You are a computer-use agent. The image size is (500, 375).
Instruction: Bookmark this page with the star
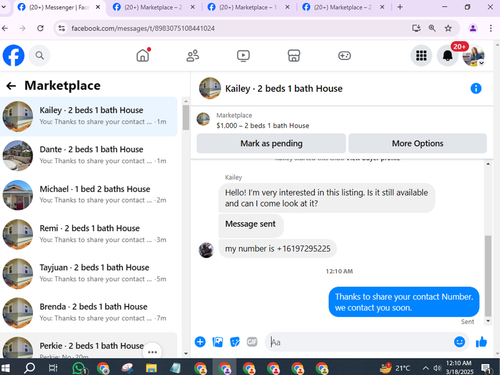tap(448, 28)
